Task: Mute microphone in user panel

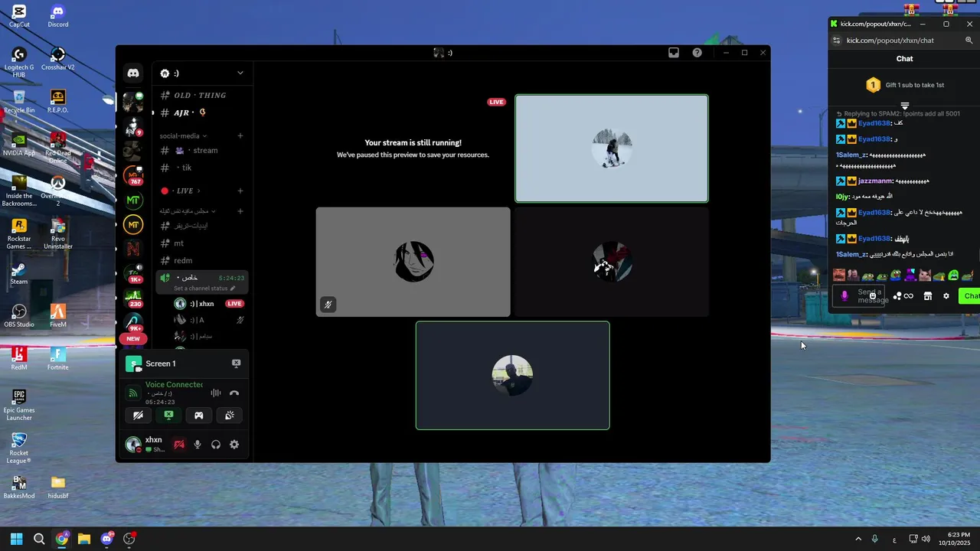Action: (198, 445)
